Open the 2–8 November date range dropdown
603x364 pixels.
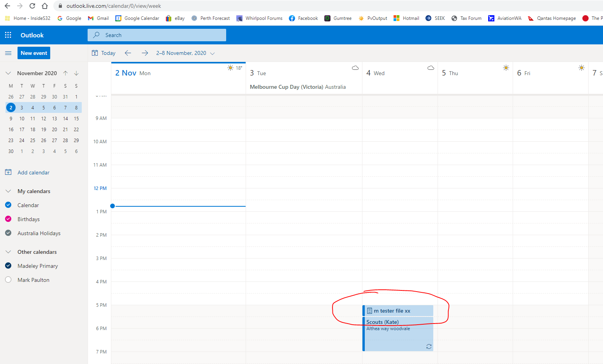(x=213, y=53)
